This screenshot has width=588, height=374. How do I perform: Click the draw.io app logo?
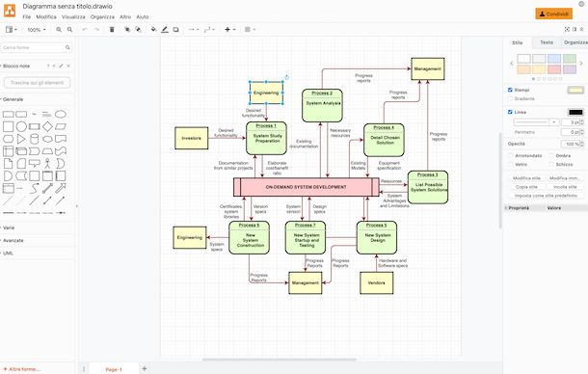(x=10, y=11)
